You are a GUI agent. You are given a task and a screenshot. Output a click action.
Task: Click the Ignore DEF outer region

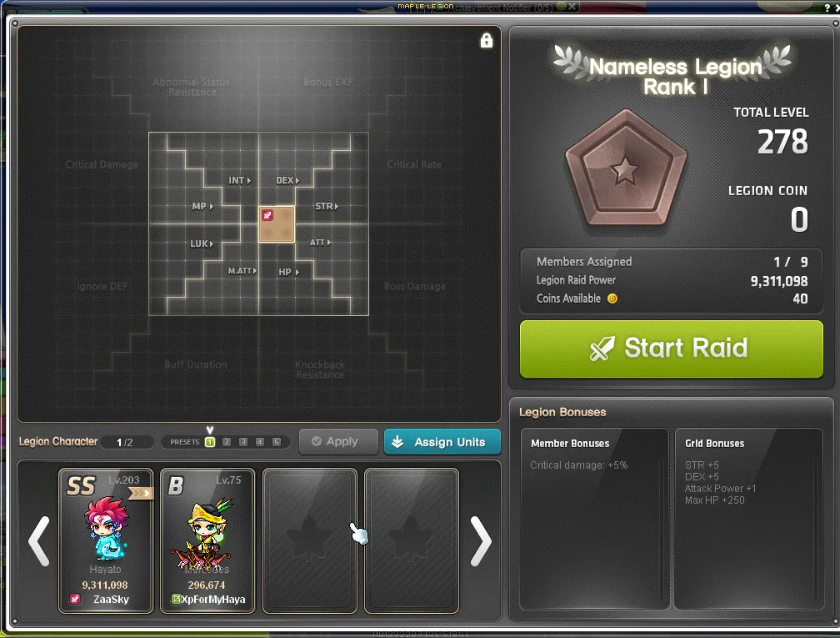pyautogui.click(x=102, y=286)
